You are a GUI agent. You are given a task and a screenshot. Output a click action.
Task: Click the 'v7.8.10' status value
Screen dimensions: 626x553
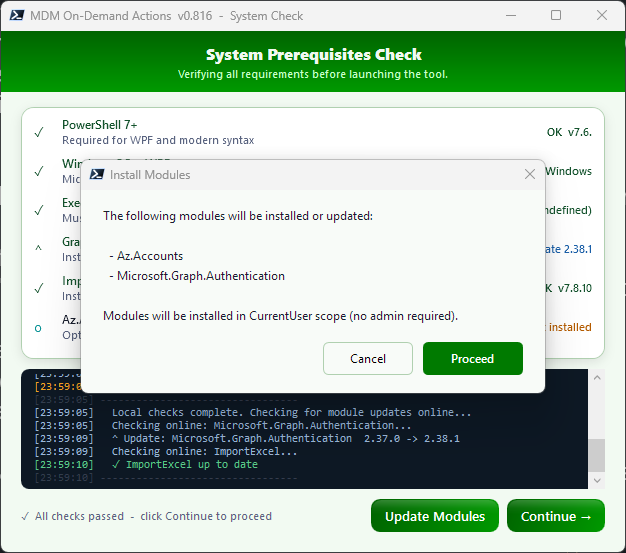click(x=574, y=288)
